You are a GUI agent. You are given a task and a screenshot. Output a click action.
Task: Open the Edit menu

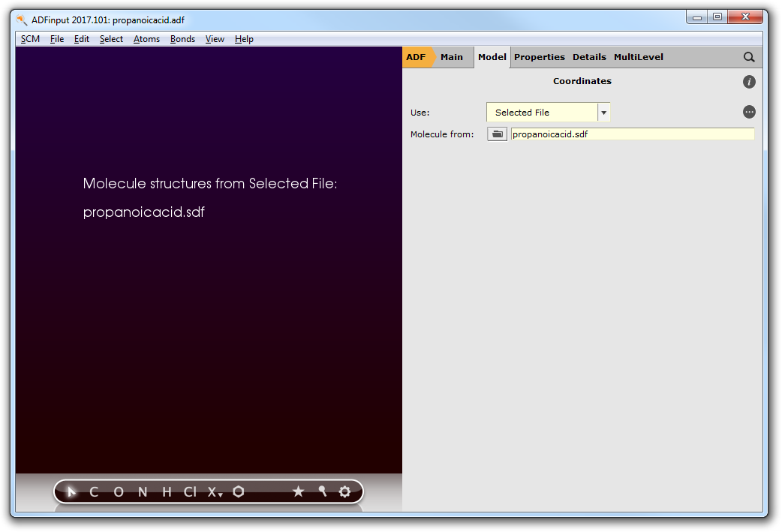[81, 39]
